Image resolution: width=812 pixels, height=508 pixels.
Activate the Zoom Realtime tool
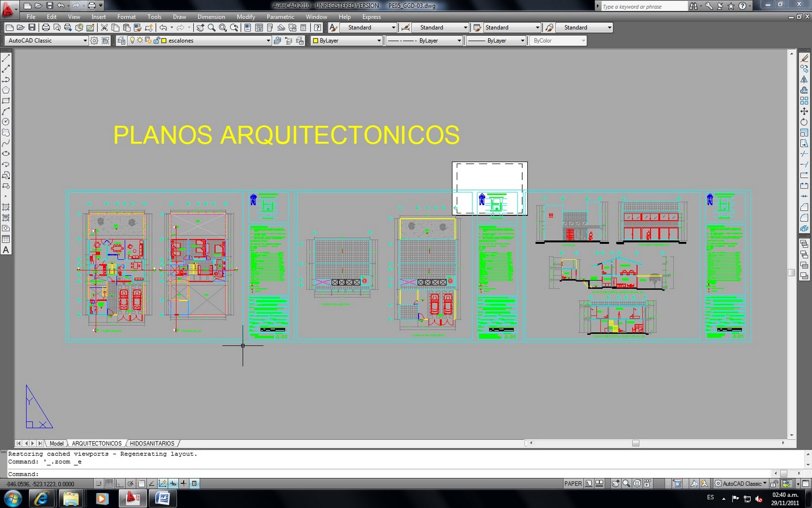(210, 27)
